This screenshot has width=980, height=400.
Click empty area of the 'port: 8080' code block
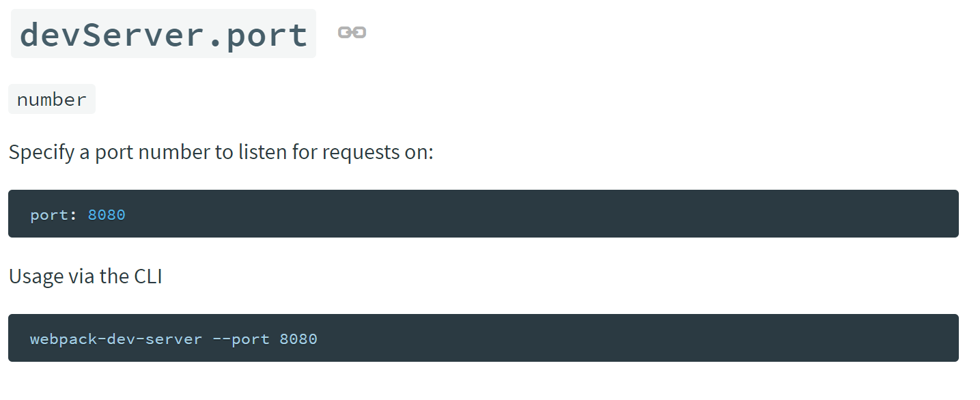(546, 214)
